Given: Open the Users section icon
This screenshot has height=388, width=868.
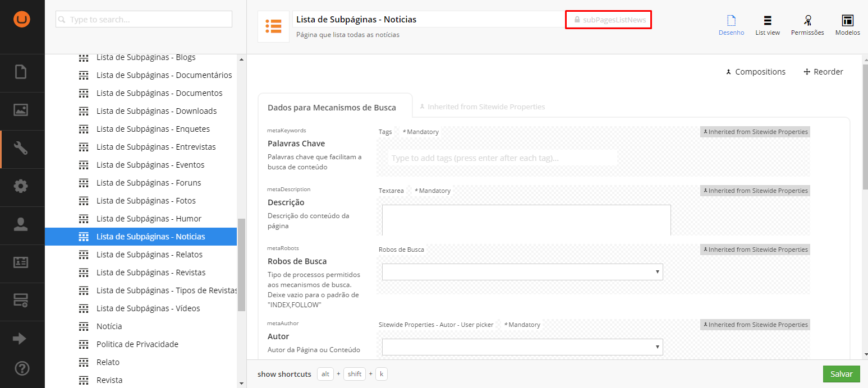Looking at the screenshot, I should [x=21, y=225].
